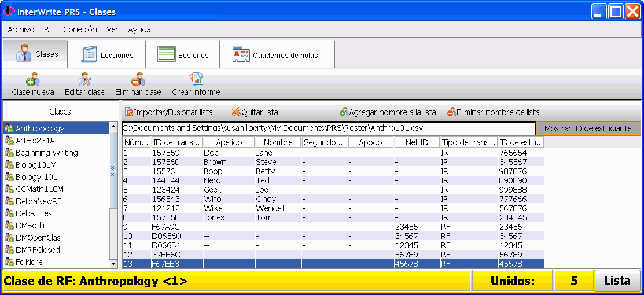644x295 pixels.
Task: Click the Agregar nombre a la lista label
Action: coord(393,112)
